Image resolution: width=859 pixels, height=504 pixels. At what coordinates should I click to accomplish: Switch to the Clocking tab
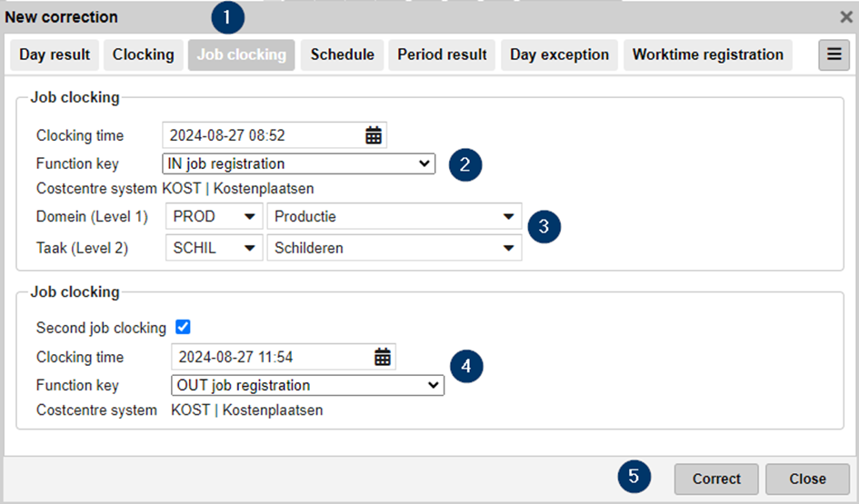pos(143,54)
